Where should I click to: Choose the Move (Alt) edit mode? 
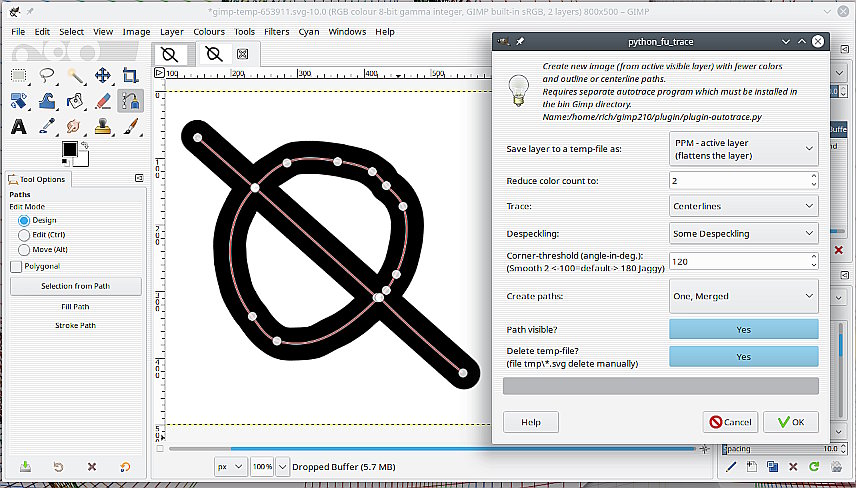(24, 249)
